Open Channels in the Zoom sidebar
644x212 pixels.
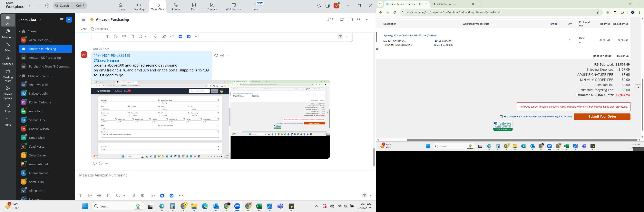click(x=8, y=61)
